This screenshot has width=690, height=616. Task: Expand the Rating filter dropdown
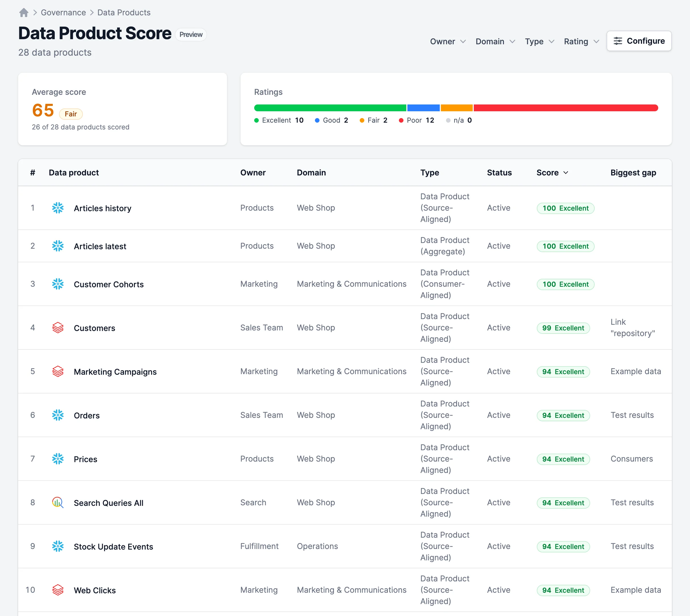581,41
